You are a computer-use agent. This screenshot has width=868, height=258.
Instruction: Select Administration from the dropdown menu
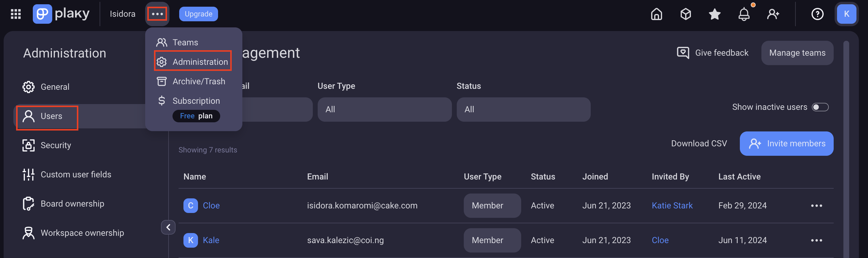point(193,62)
